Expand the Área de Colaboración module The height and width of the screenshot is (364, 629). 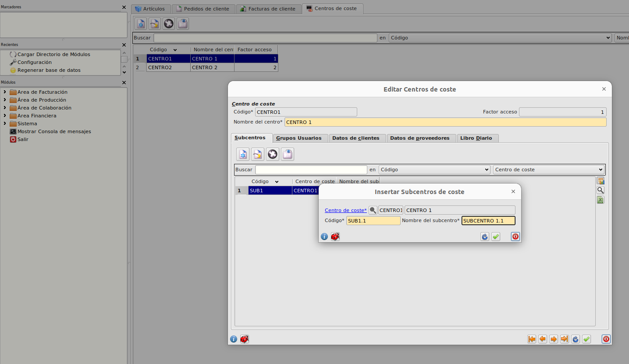point(4,108)
